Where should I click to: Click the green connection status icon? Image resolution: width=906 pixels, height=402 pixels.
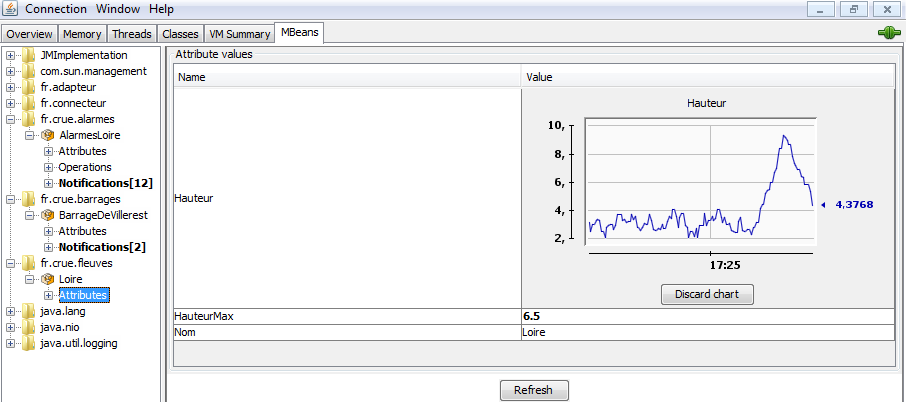(888, 33)
